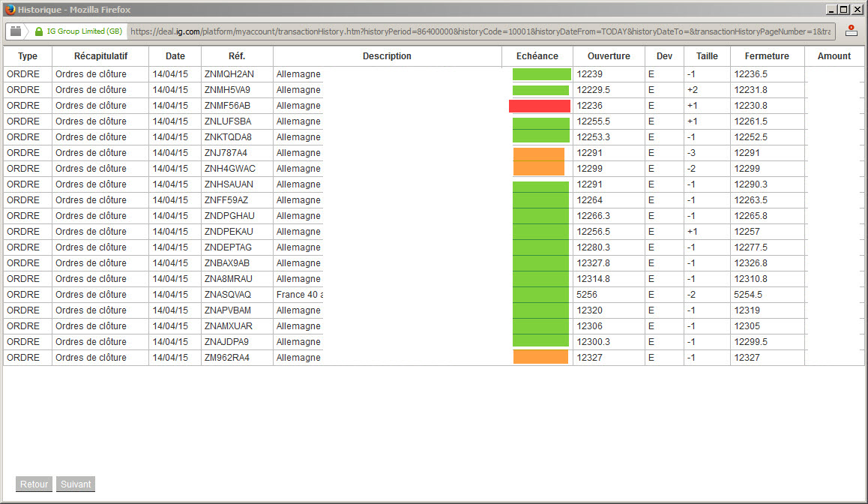Viewport: 868px width, 504px height.
Task: Click the Fermeture column header
Action: click(767, 56)
